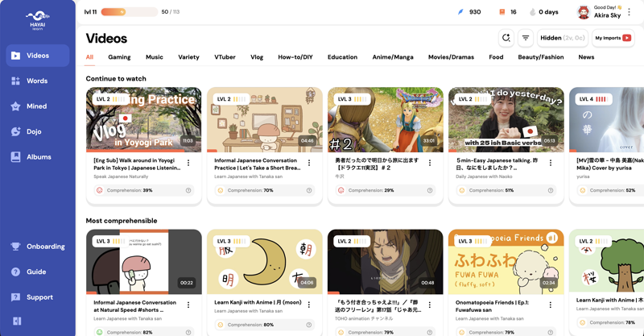Screen dimensions: 644x336
Task: Open TOHO animation チャンネル channel
Action: tap(364, 318)
